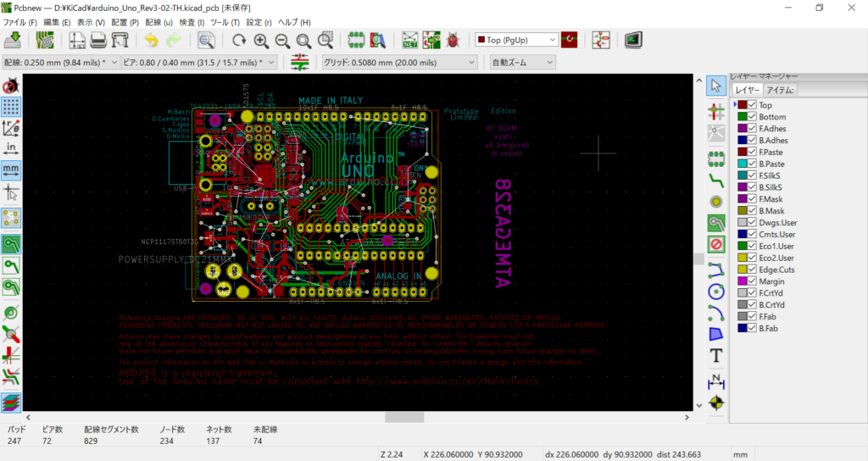Open the footprint editor
Screen dimensions: 868x461
pos(356,40)
